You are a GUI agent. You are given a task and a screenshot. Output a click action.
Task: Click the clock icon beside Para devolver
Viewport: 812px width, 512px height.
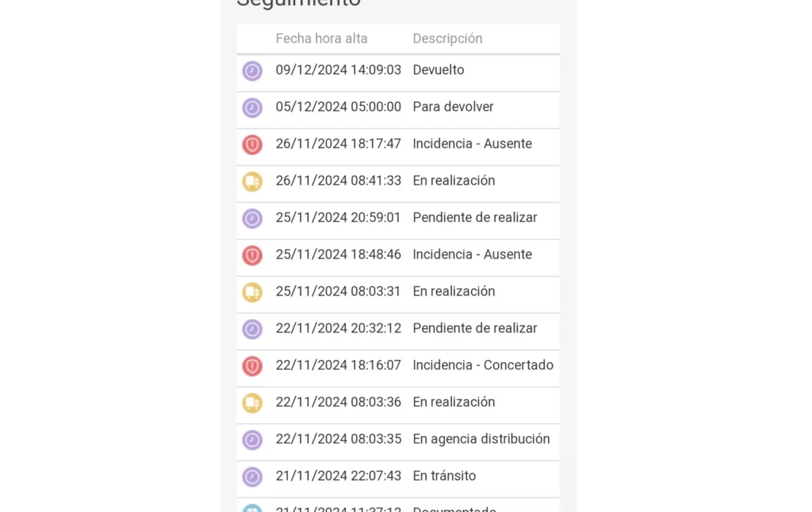point(252,108)
